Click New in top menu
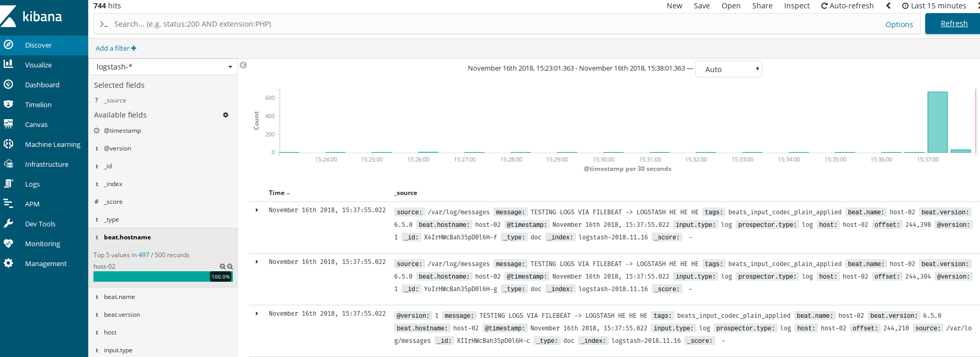This screenshot has height=357, width=980. tap(674, 6)
